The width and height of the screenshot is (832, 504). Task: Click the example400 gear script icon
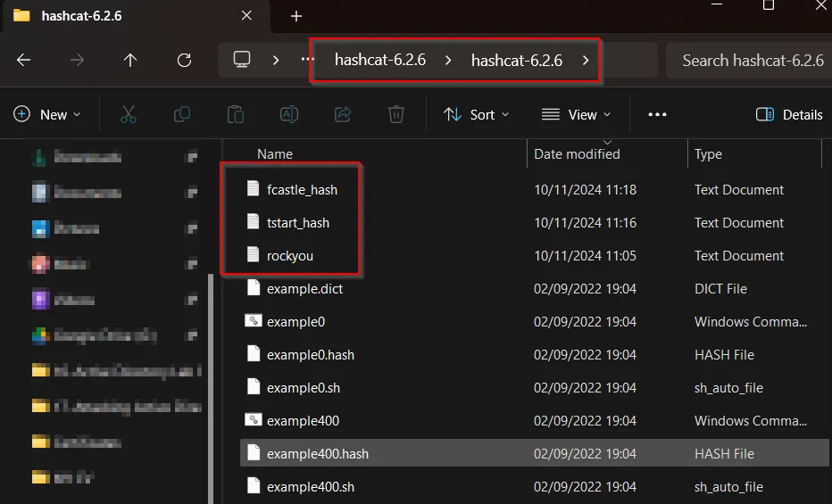coord(254,419)
